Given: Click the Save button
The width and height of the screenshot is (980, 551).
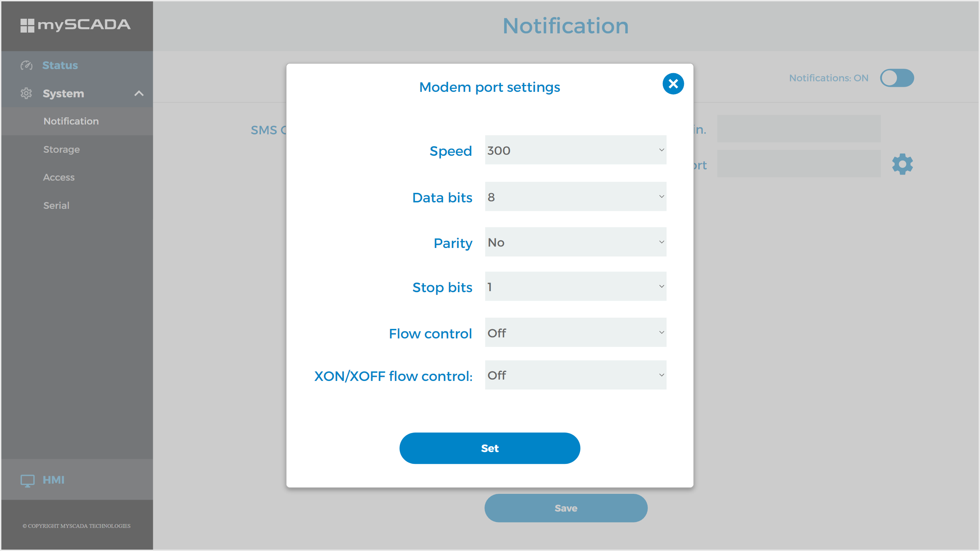Looking at the screenshot, I should click(x=566, y=508).
